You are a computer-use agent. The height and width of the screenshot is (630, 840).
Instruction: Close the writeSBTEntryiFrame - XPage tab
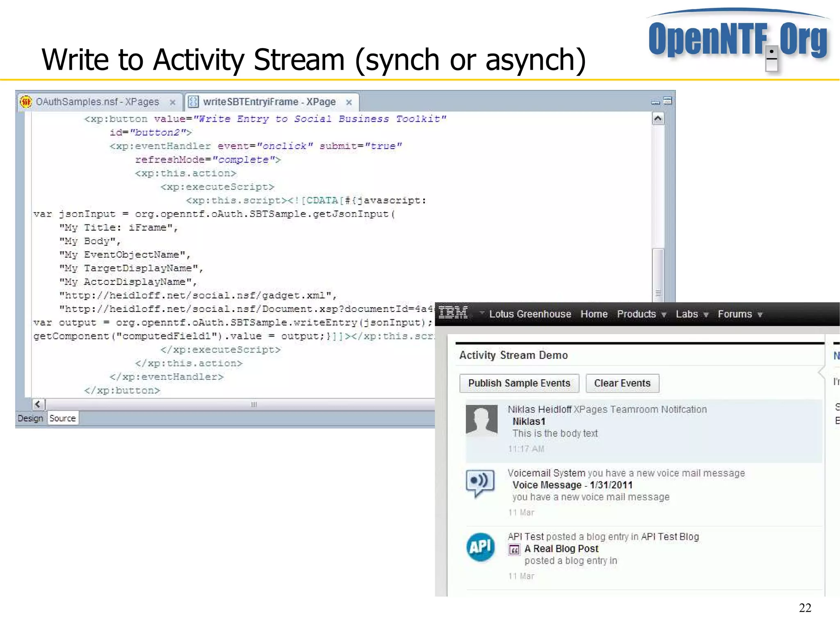point(349,102)
